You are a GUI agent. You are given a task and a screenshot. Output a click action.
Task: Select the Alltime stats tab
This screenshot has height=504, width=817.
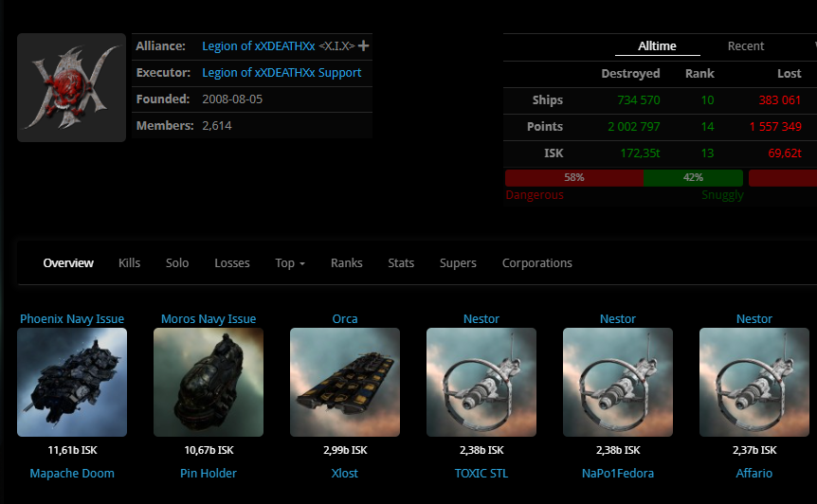(657, 45)
